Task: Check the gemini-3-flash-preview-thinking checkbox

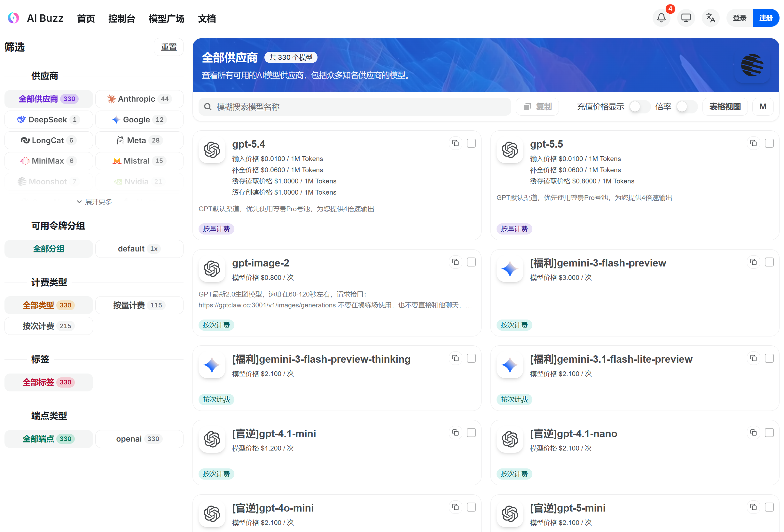Action: coord(471,358)
